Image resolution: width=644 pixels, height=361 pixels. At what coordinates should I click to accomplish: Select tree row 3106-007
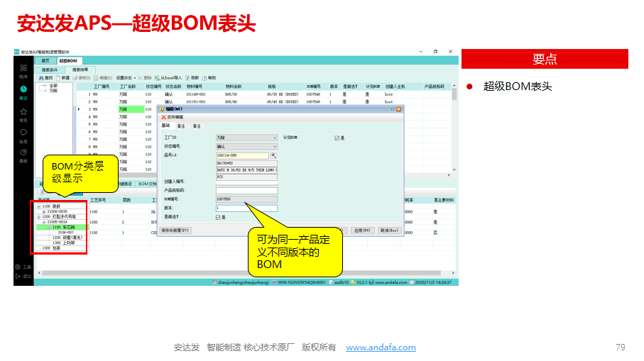tap(66, 232)
